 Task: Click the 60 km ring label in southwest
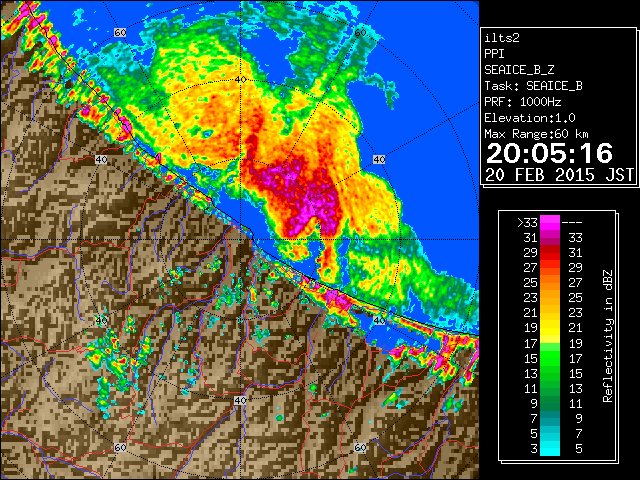pos(120,448)
